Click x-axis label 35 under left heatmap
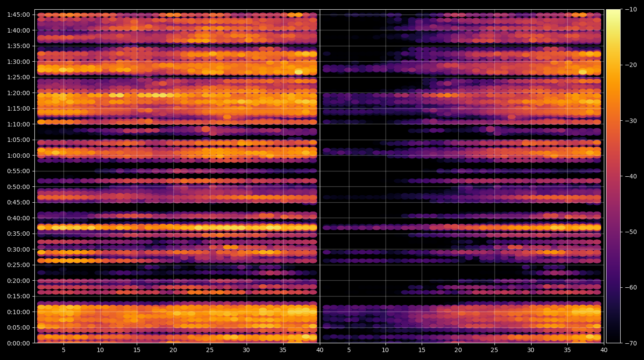 pyautogui.click(x=283, y=350)
